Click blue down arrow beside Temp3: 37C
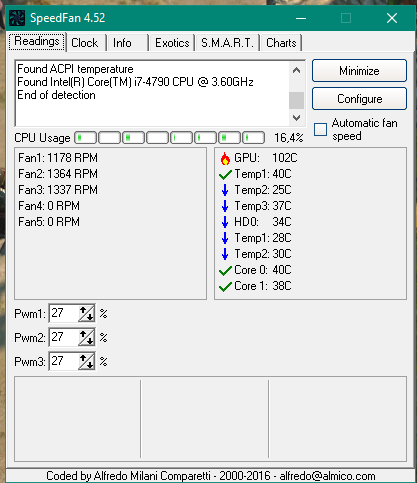The height and width of the screenshot is (483, 417). [225, 206]
